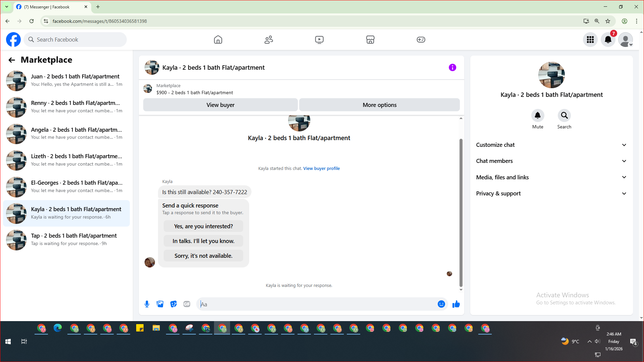Image resolution: width=644 pixels, height=362 pixels.
Task: Choose a sticker icon in composer
Action: [x=173, y=304]
